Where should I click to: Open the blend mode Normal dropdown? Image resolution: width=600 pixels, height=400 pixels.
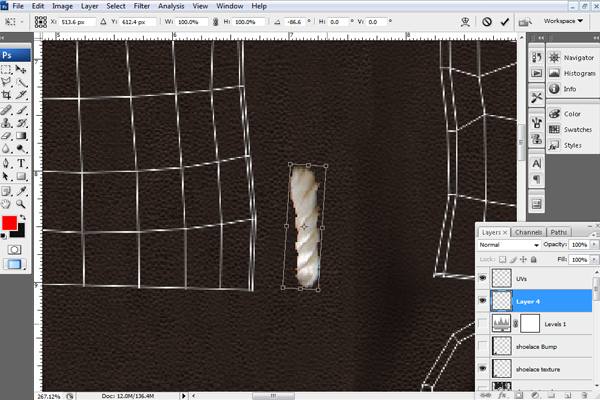[x=509, y=245]
